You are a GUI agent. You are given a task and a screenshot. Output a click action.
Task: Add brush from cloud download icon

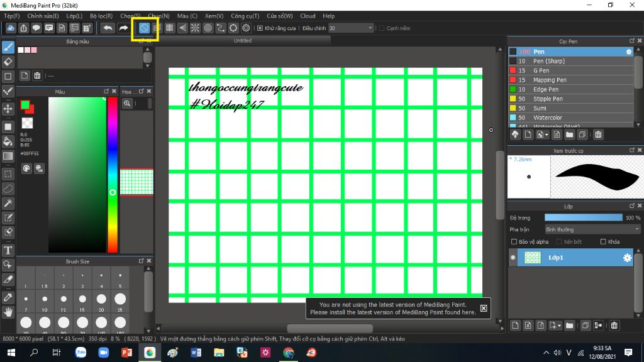515,134
